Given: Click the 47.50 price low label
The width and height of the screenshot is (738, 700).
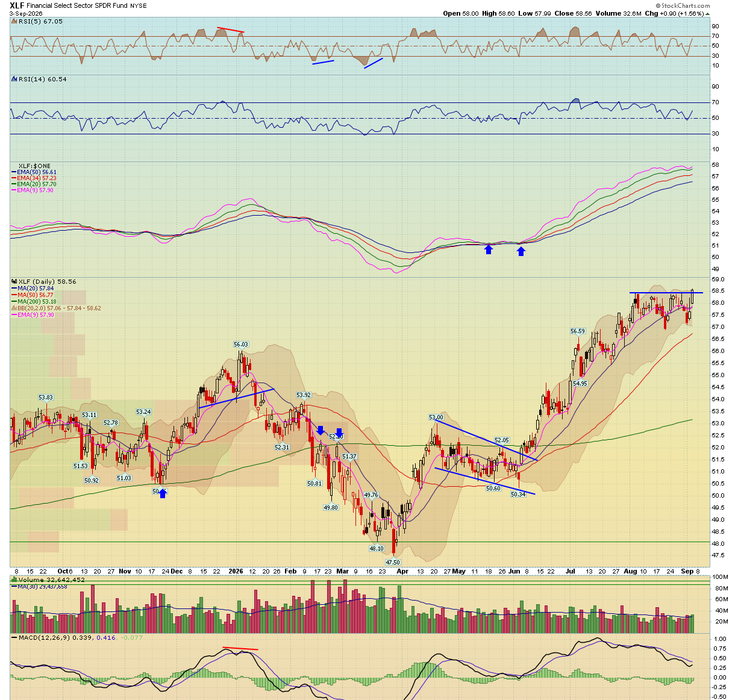Looking at the screenshot, I should click(393, 563).
